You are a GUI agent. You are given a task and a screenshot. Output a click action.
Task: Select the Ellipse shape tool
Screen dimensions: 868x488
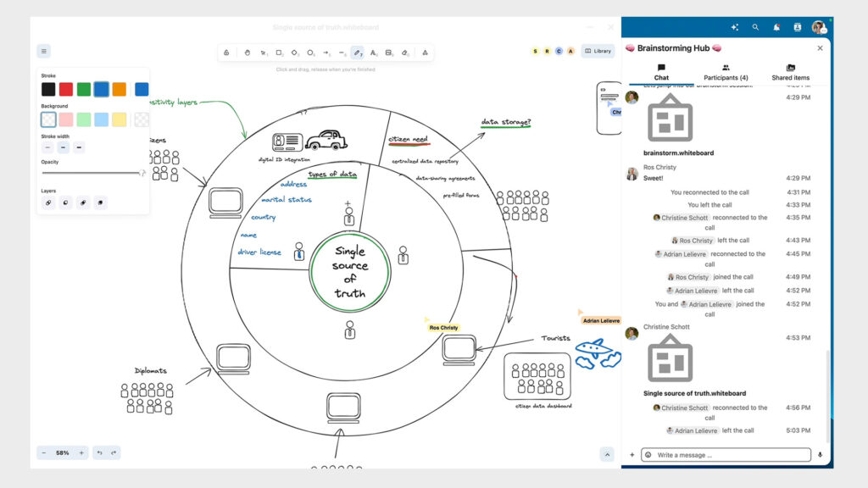click(x=310, y=53)
